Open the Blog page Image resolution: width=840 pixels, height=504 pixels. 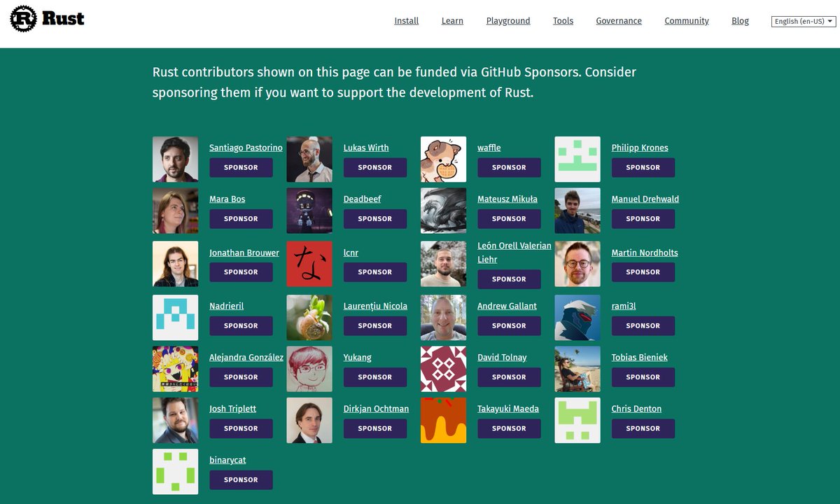point(740,20)
